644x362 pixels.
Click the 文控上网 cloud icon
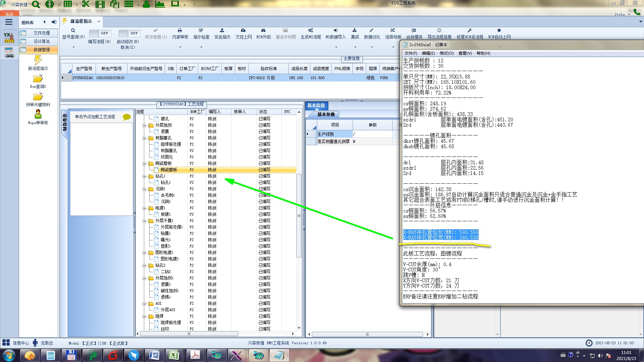tap(243, 31)
